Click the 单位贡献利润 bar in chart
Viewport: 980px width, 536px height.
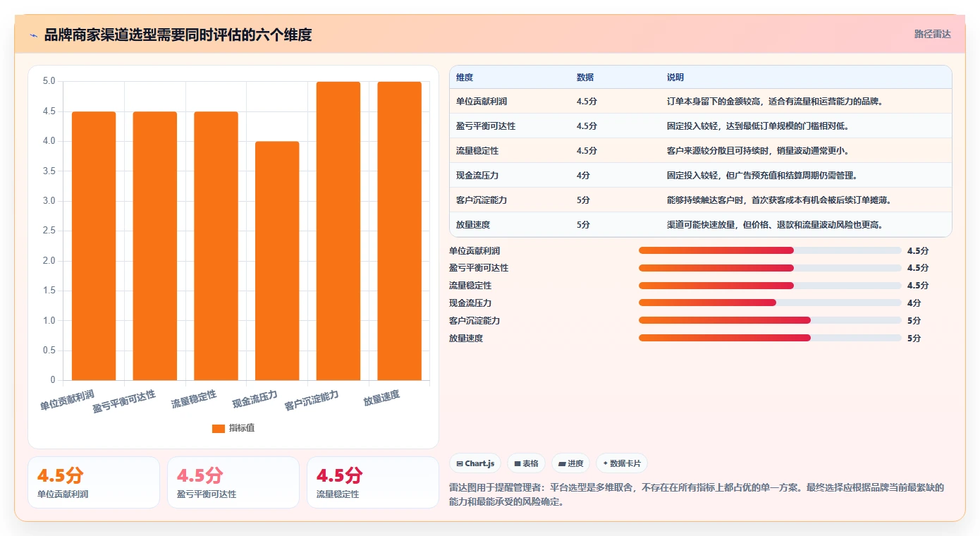tap(94, 246)
